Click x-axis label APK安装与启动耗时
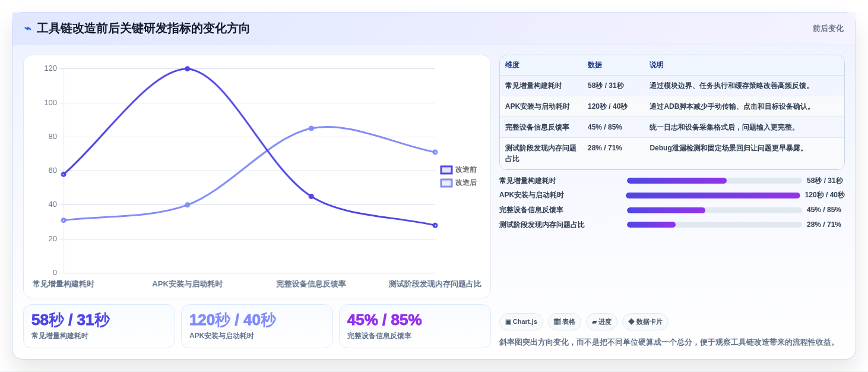 pyautogui.click(x=188, y=284)
